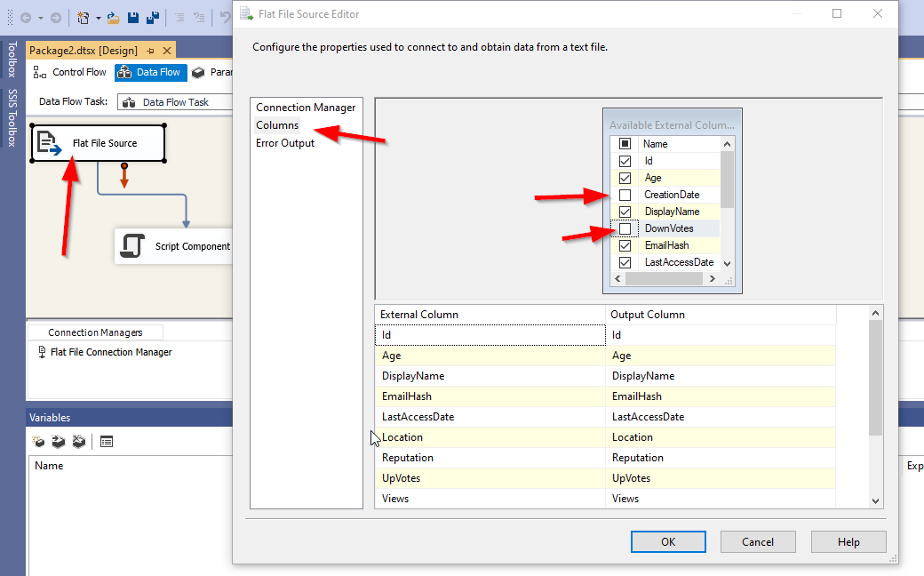Screen dimensions: 924x576
Task: Edit the Reputation output column cell
Action: (x=721, y=458)
